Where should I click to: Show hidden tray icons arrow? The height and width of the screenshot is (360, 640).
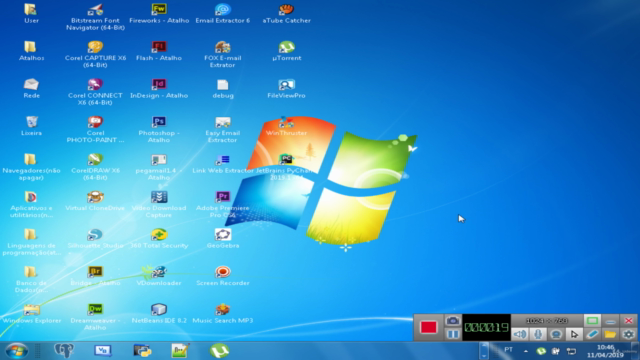526,351
